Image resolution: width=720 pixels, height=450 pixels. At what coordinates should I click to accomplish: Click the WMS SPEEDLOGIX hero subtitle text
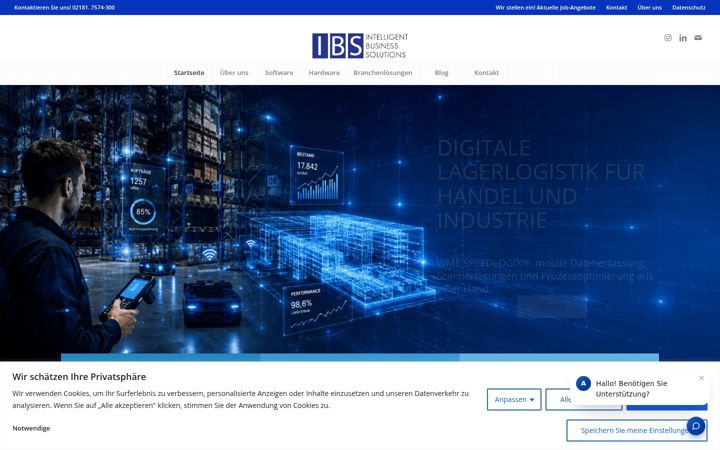point(544,276)
